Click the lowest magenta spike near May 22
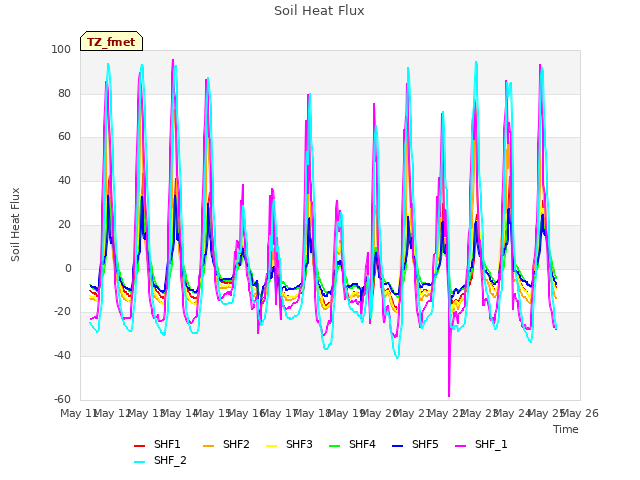Viewport: 640px width, 480px height. [449, 394]
